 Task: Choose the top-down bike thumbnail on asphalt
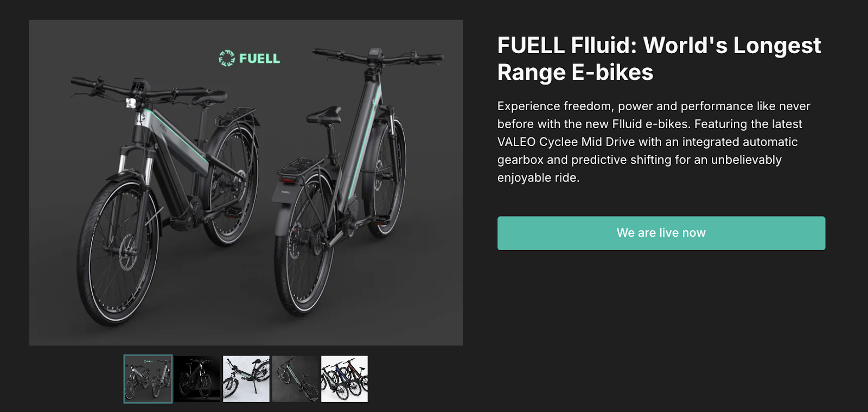tap(296, 379)
